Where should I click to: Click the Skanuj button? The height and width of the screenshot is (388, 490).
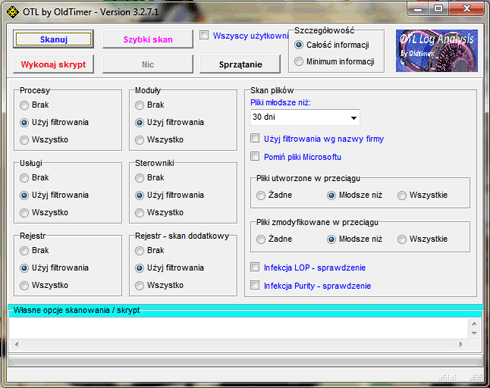pyautogui.click(x=53, y=39)
